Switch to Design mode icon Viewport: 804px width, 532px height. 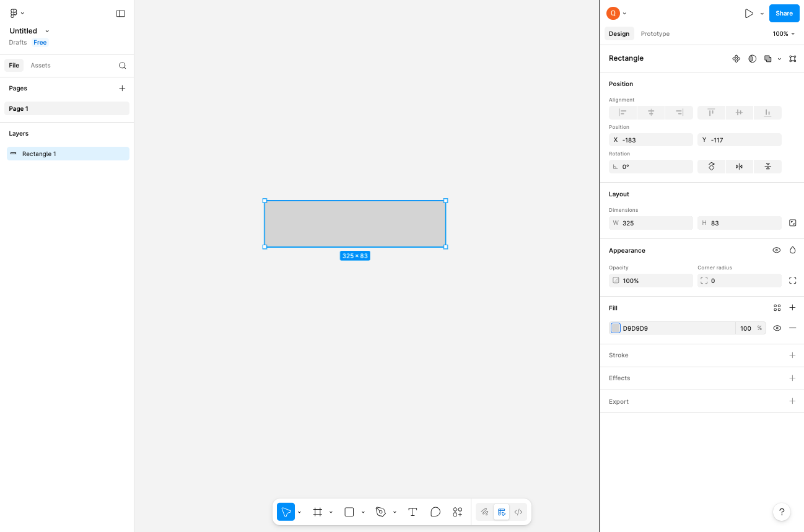pyautogui.click(x=502, y=512)
